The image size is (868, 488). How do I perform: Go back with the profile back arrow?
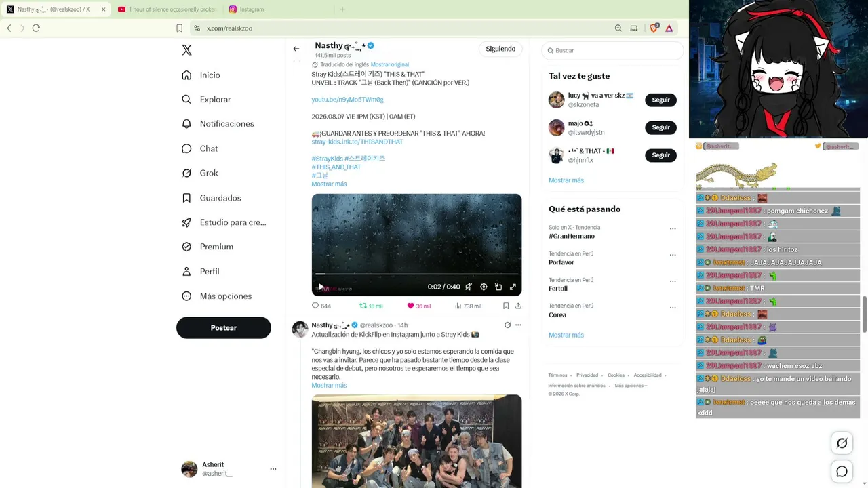point(296,49)
